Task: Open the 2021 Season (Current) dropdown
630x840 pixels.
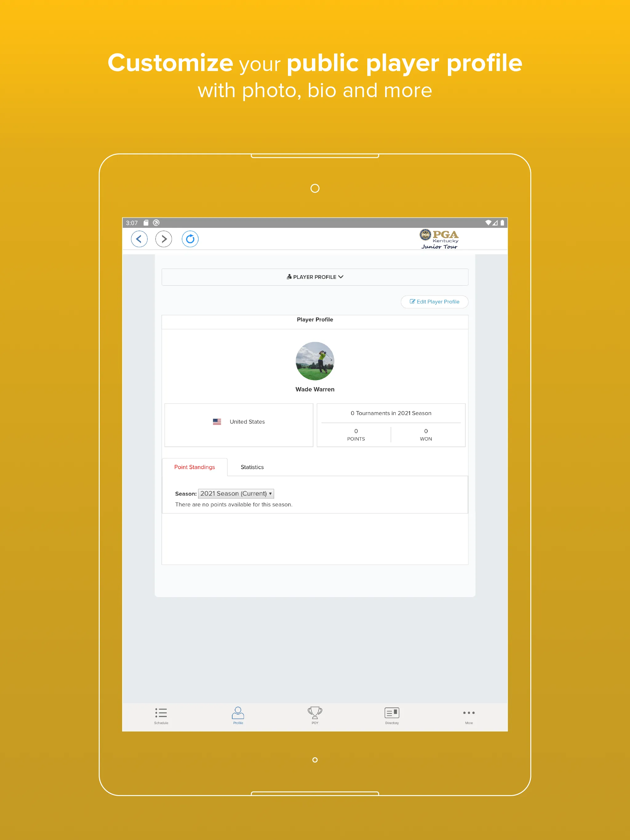Action: click(x=236, y=493)
